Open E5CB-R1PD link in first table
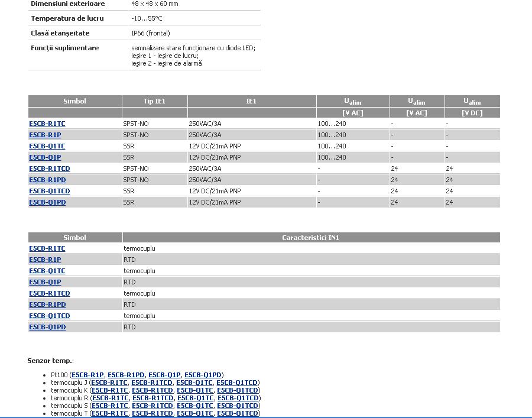 point(47,180)
